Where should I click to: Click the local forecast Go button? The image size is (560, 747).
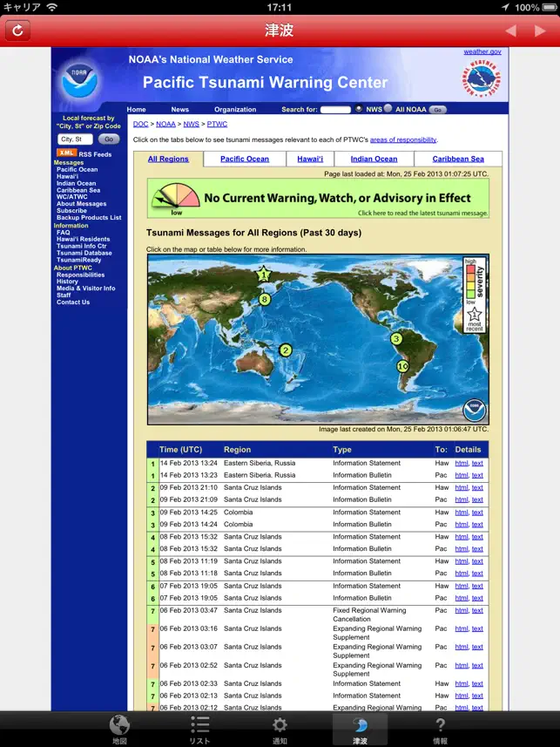point(109,139)
